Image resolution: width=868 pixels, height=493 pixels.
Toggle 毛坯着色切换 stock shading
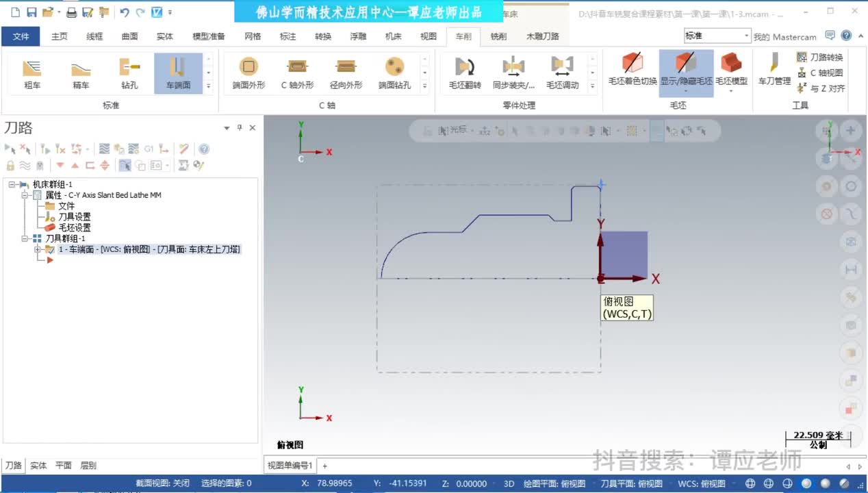pos(633,69)
